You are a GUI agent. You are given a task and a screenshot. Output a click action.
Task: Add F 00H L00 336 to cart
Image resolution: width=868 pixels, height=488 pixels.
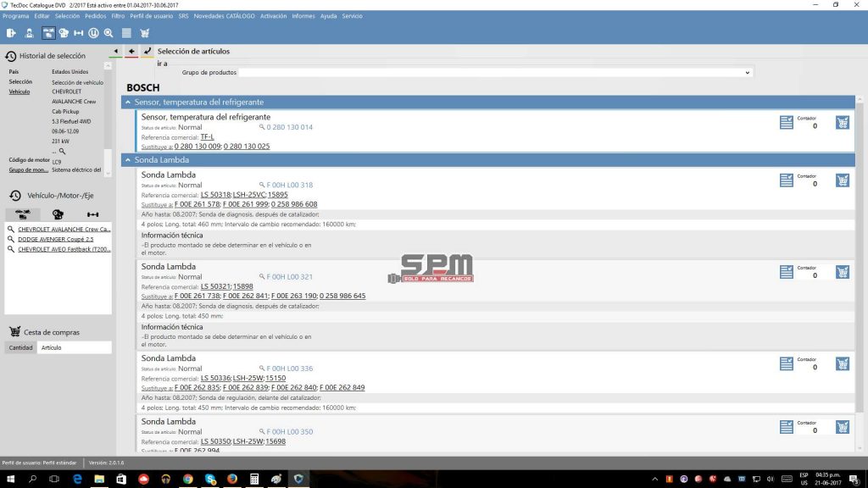coord(842,363)
